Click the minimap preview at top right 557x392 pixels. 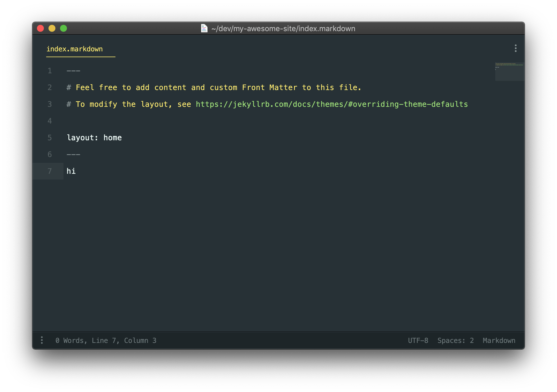click(x=509, y=71)
